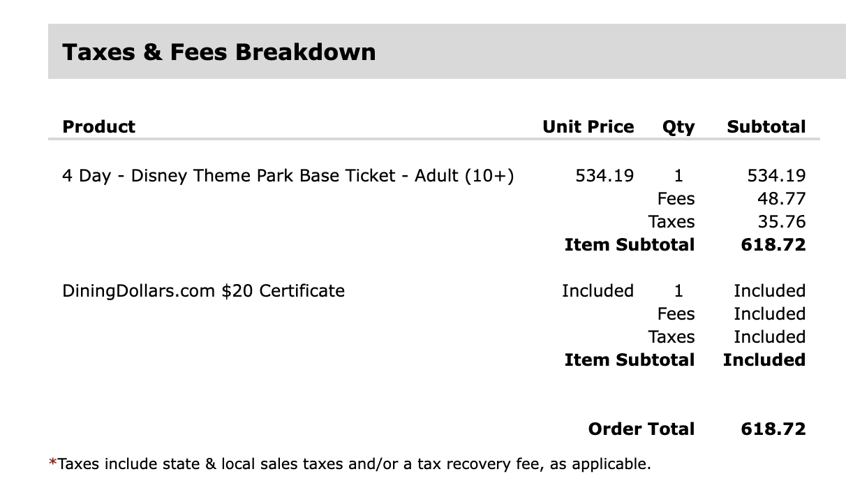The image size is (846, 504).
Task: Select the 4 Day Disney Theme Park ticket name
Action: [288, 175]
